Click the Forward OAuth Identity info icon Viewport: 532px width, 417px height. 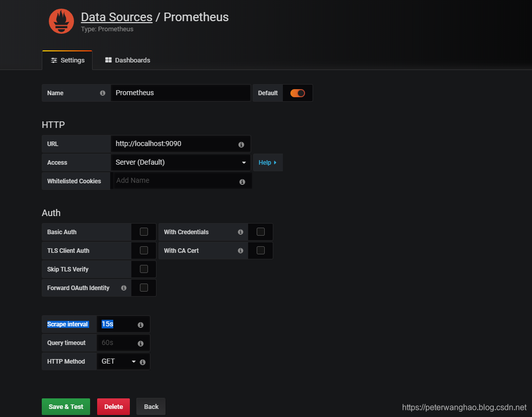click(124, 288)
